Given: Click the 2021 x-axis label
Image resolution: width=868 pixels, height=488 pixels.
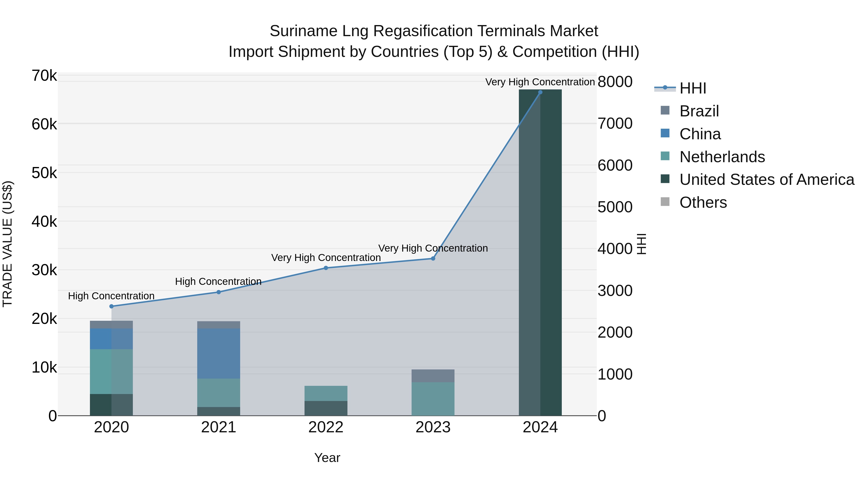Looking at the screenshot, I should coord(219,427).
